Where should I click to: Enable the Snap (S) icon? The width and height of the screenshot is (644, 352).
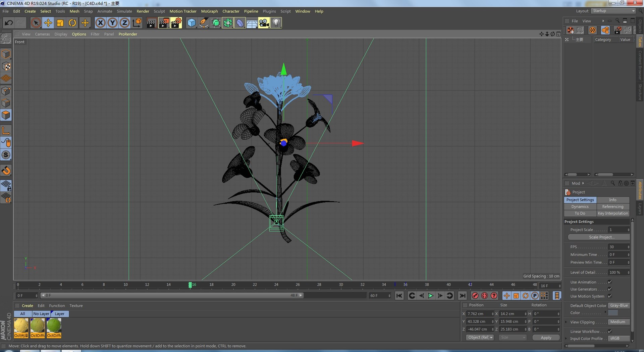pos(6,155)
